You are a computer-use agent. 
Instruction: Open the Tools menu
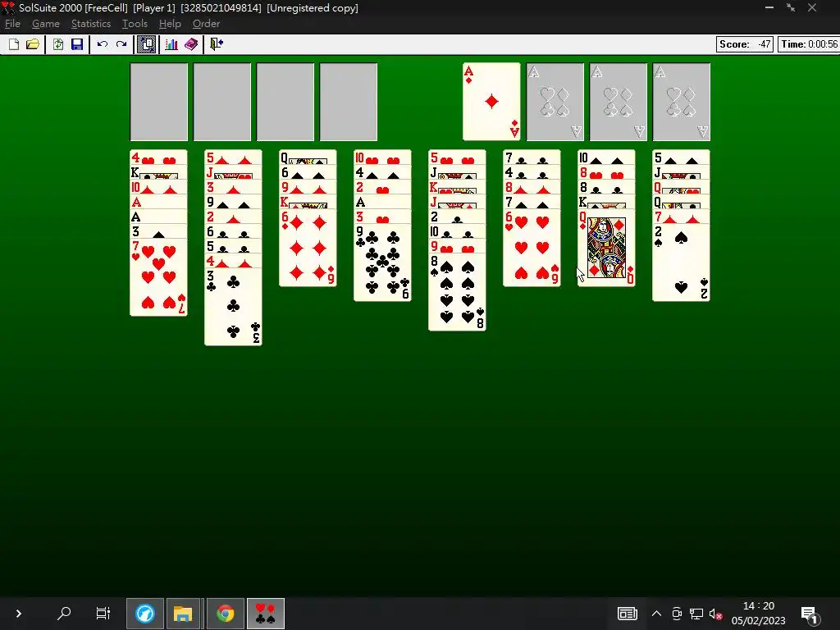pos(135,24)
